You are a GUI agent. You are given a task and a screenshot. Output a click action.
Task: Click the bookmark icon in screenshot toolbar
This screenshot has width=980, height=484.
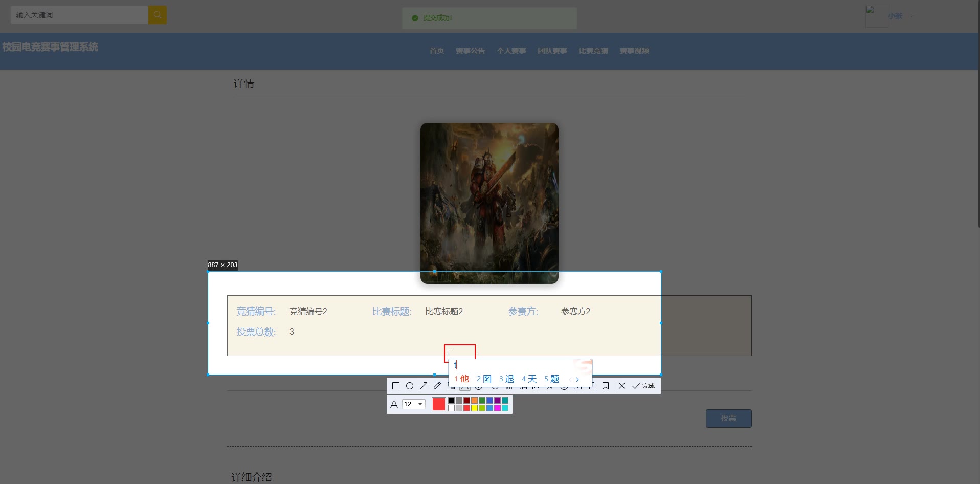606,386
